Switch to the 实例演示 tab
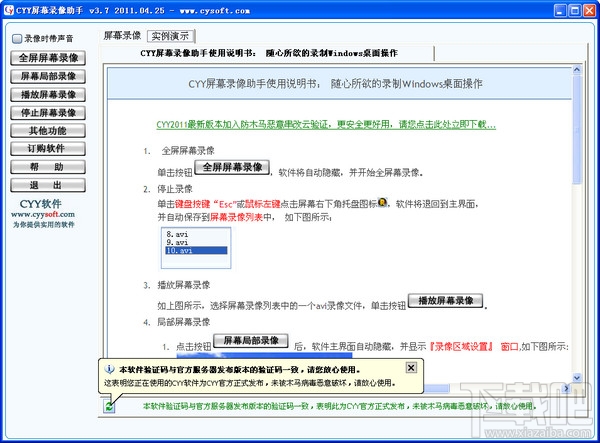This screenshot has height=443, width=600. coord(171,36)
